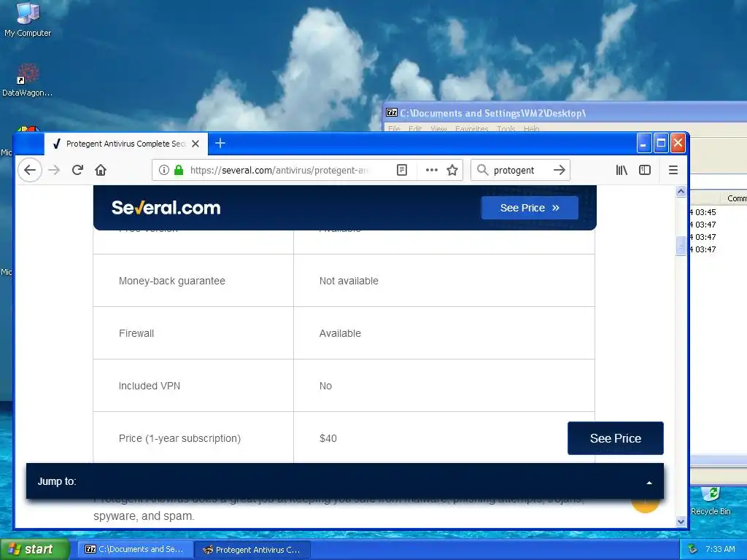Open the Edit menu in 7-Zip window
747x560 pixels.
pyautogui.click(x=415, y=129)
